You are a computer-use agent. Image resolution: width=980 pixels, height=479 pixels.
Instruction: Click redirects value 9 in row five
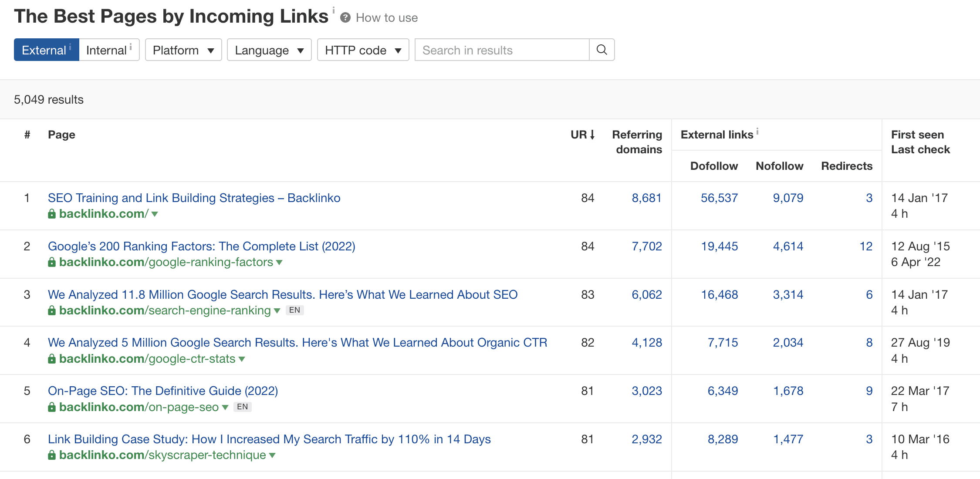869,391
